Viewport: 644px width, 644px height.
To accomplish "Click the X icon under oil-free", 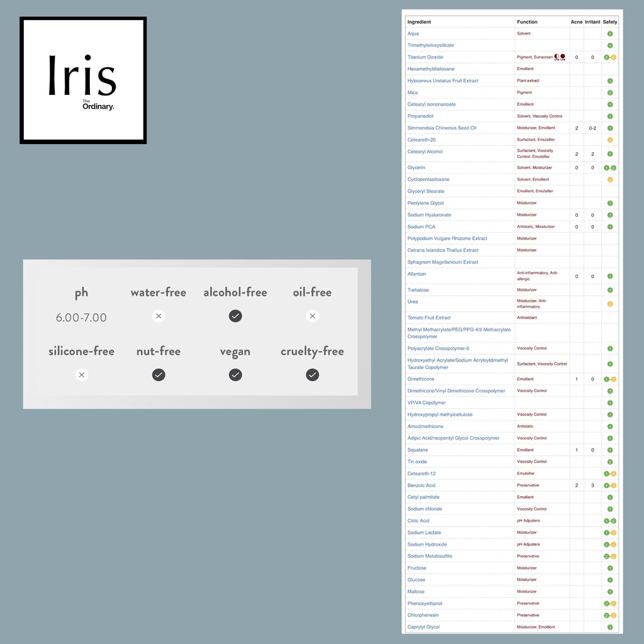I will (312, 316).
